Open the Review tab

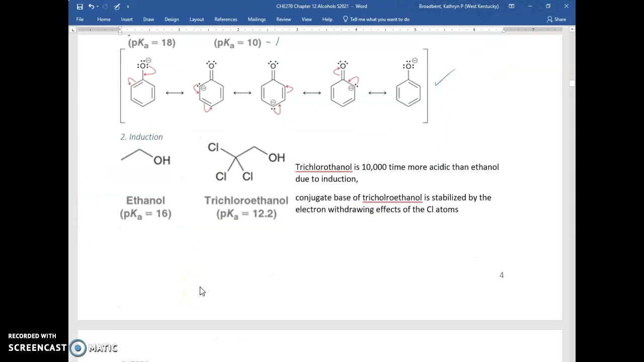coord(284,20)
